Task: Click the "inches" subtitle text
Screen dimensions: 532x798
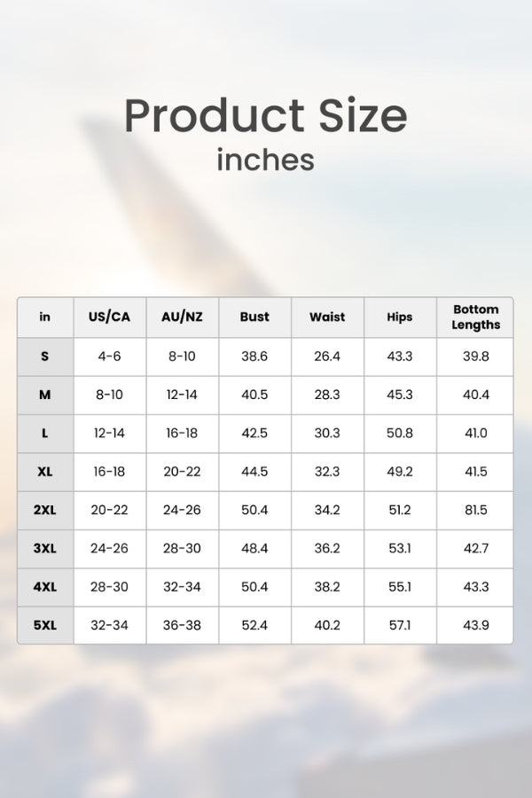Action: click(265, 160)
